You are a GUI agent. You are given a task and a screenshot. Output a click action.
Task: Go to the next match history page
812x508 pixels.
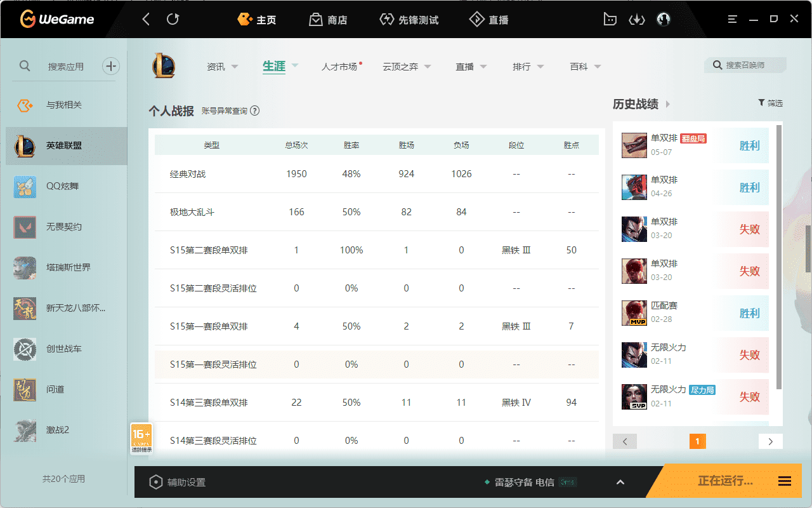(771, 441)
